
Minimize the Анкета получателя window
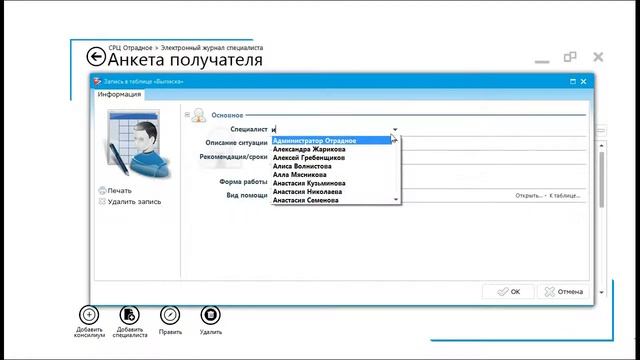pyautogui.click(x=542, y=62)
